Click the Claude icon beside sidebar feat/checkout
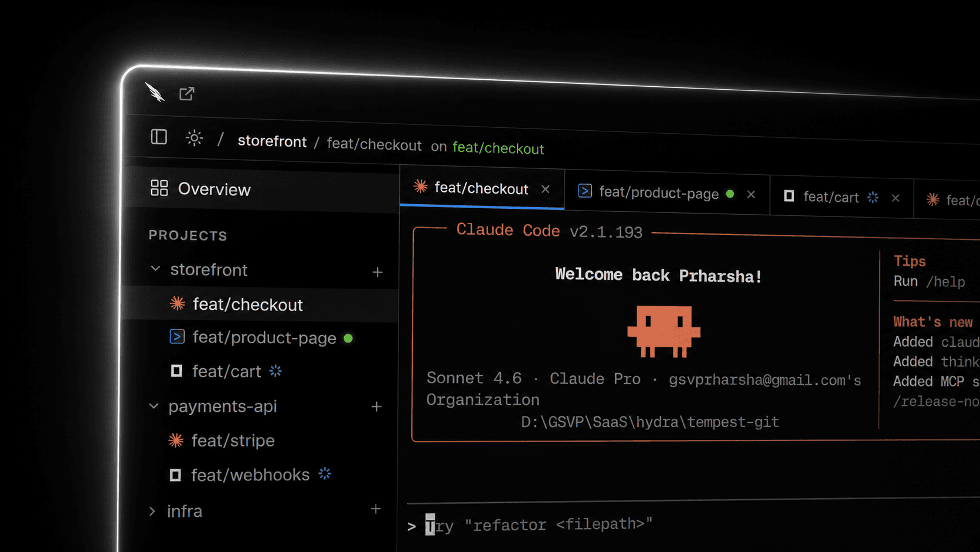 177,303
